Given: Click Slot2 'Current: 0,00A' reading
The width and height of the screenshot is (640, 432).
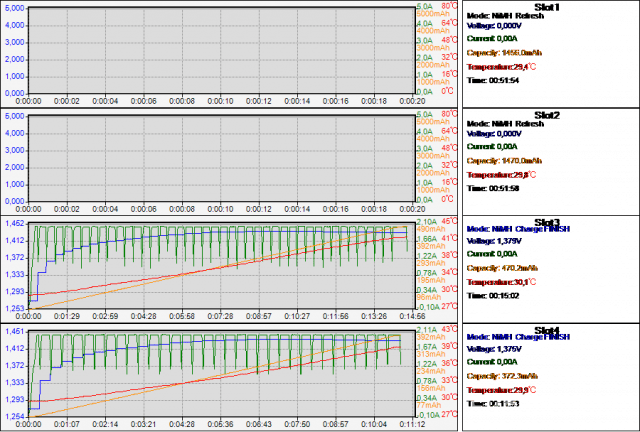Looking at the screenshot, I should click(492, 146).
